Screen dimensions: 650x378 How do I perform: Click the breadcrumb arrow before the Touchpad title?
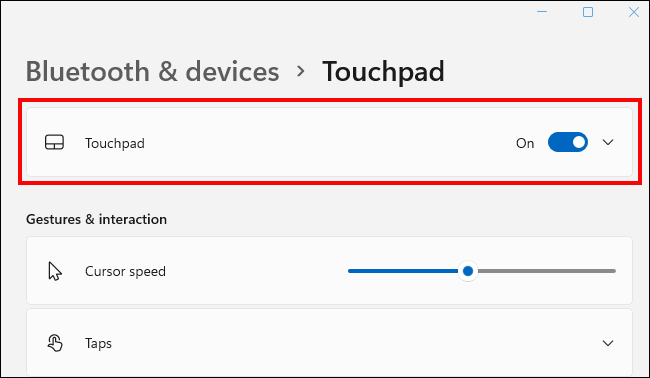301,71
